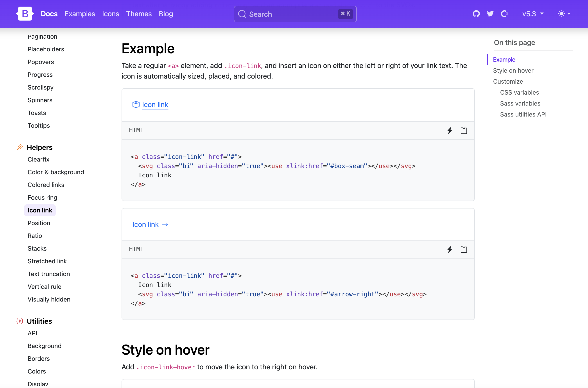Open the second snippet in StackBlitz
The image size is (588, 388).
pos(450,250)
